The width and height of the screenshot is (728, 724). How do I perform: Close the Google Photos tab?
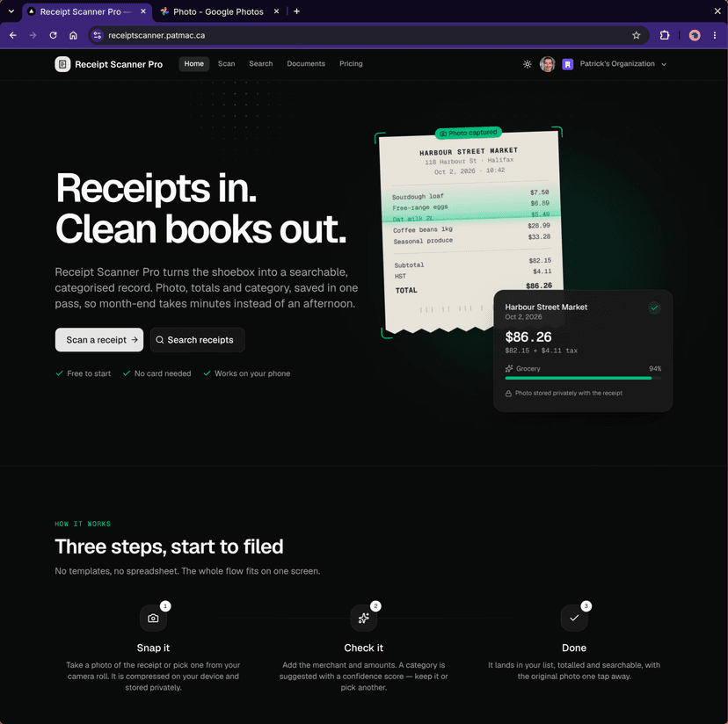pos(276,11)
